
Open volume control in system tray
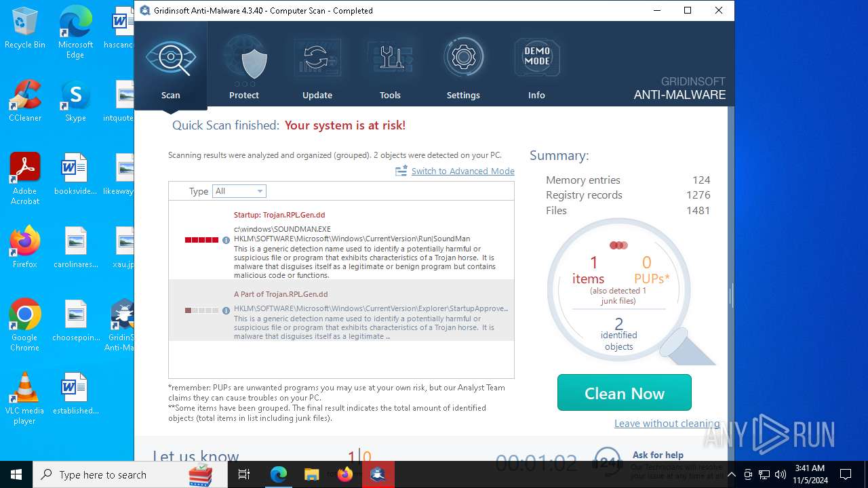[781, 474]
